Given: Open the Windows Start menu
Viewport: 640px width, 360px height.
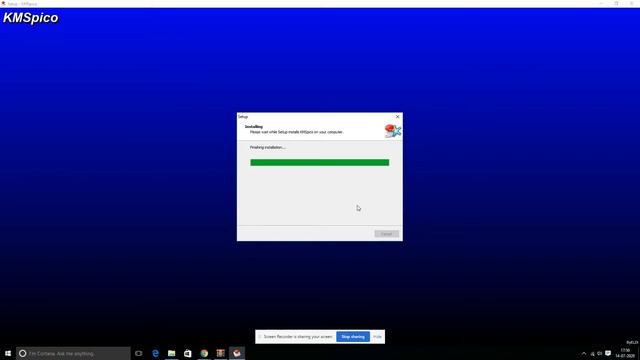Looking at the screenshot, I should (8, 353).
